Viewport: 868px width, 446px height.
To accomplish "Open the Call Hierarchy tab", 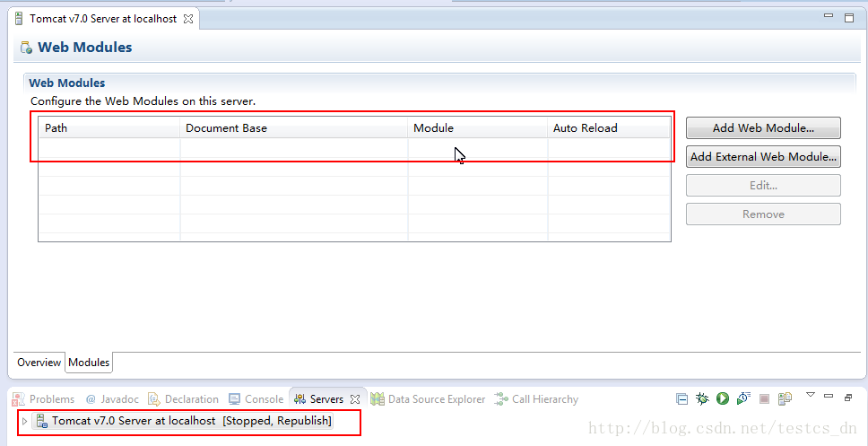I will pos(536,399).
